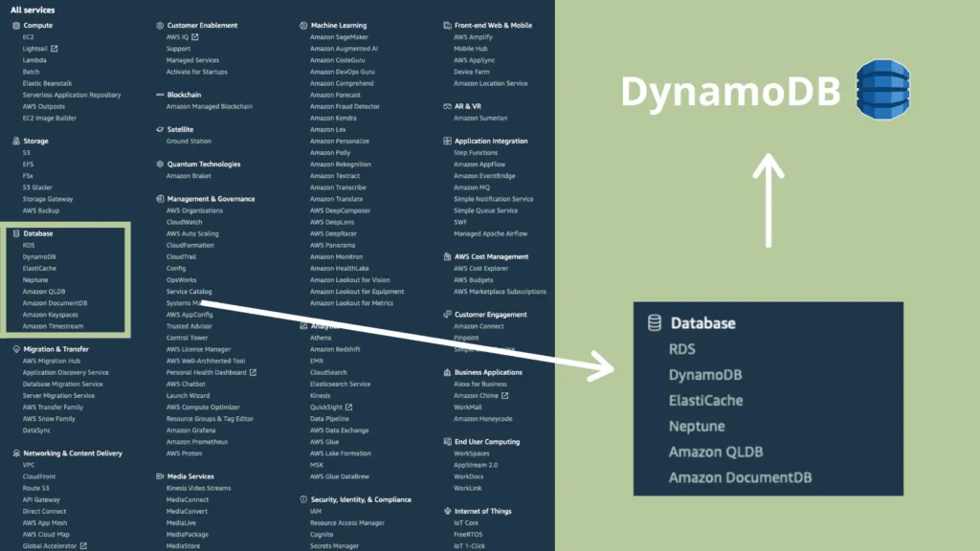The height and width of the screenshot is (551, 980).
Task: Click the DynamoDB logo in the top right
Action: click(x=884, y=90)
